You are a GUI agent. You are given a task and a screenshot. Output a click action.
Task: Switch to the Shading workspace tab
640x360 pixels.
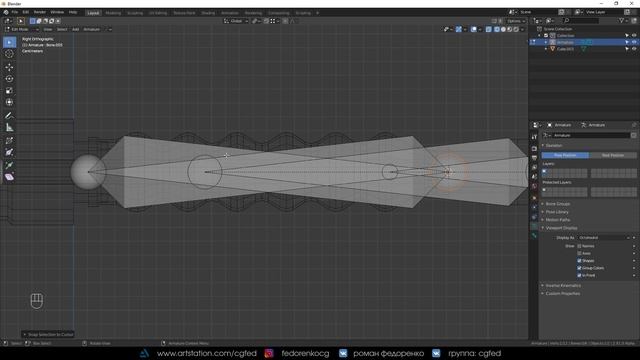pyautogui.click(x=208, y=13)
